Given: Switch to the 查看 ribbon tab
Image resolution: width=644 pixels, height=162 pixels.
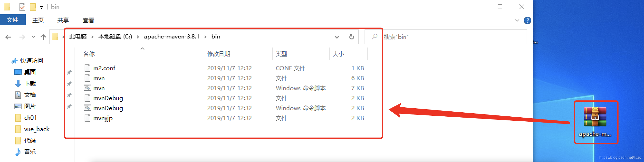Looking at the screenshot, I should pyautogui.click(x=88, y=20).
